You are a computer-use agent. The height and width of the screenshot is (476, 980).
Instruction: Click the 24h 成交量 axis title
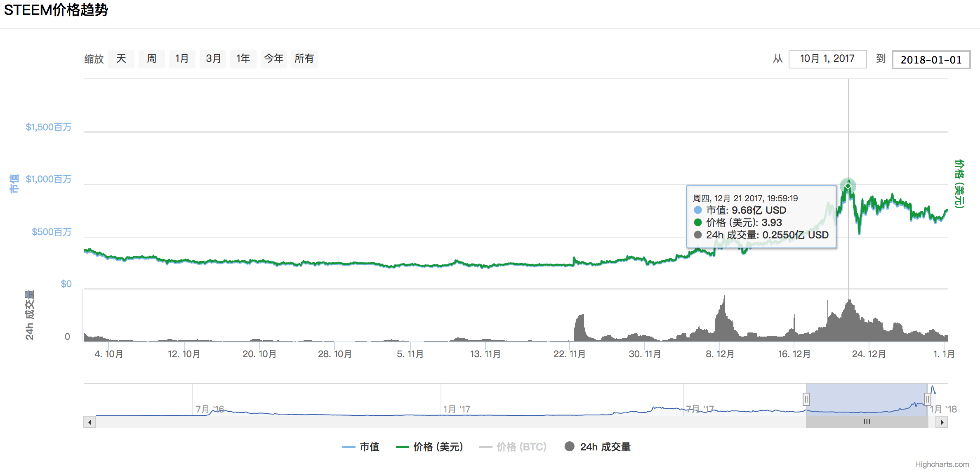30,315
